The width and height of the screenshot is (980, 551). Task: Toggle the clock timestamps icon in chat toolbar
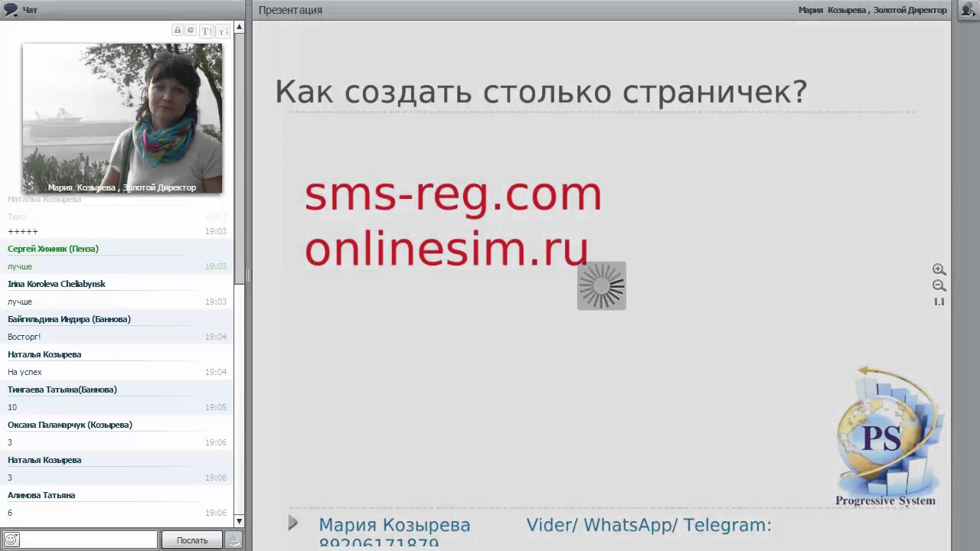pyautogui.click(x=191, y=31)
